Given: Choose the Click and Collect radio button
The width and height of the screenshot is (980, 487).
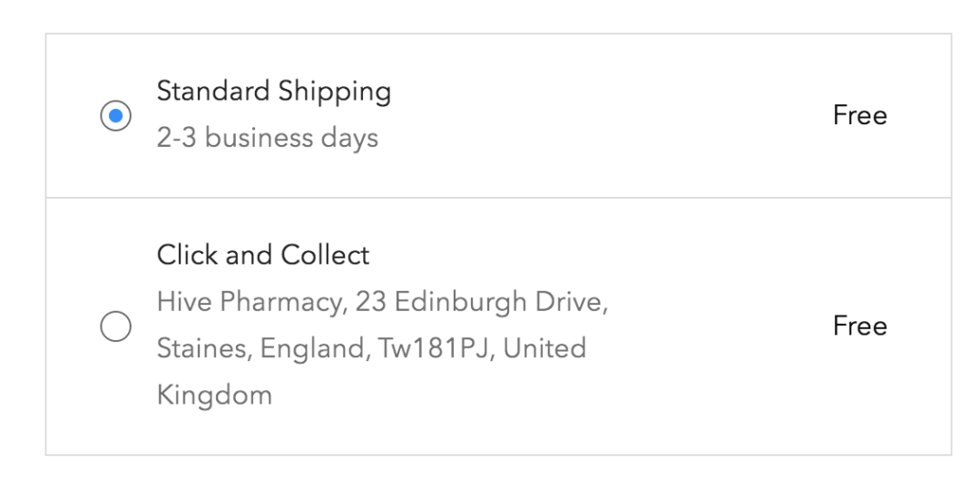Looking at the screenshot, I should click(x=115, y=326).
